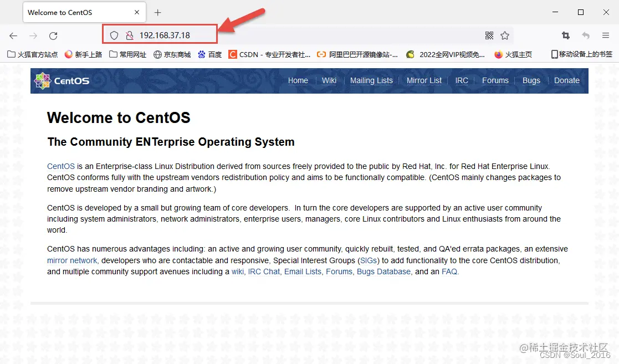The width and height of the screenshot is (619, 364).
Task: Open the Home menu item
Action: [x=298, y=80]
